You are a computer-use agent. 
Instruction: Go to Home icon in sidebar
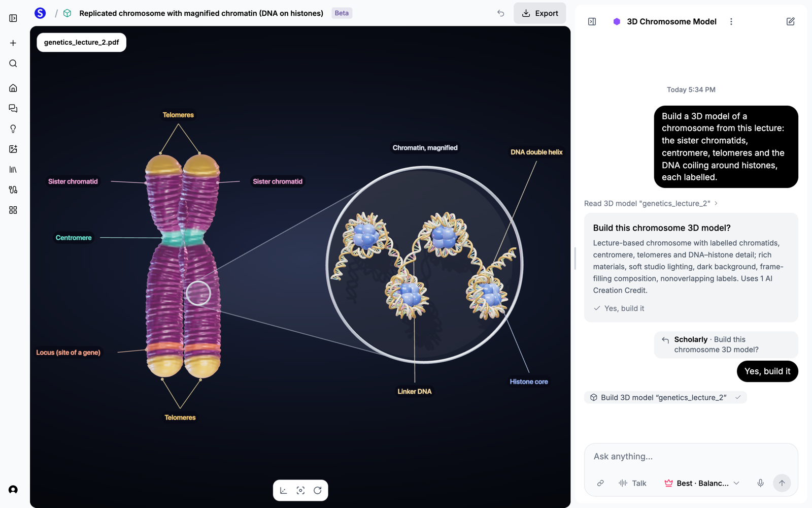click(13, 88)
